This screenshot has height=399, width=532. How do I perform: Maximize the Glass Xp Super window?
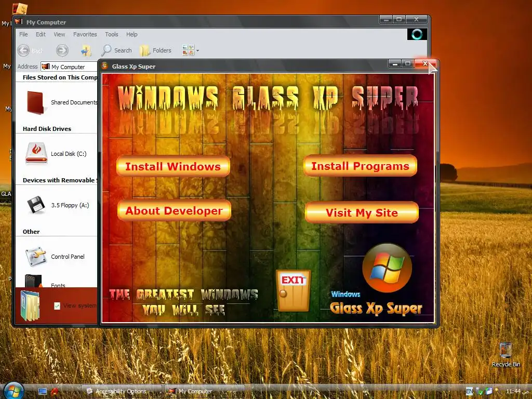(408, 64)
